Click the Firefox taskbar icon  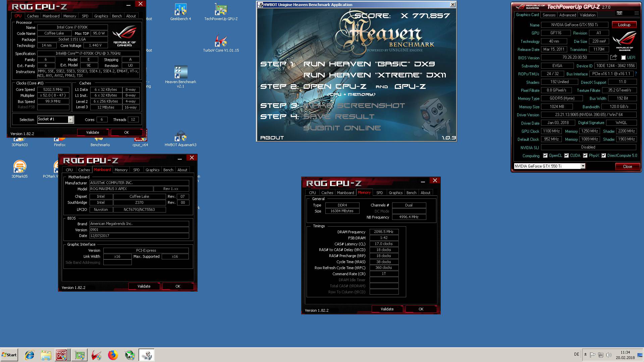click(113, 355)
